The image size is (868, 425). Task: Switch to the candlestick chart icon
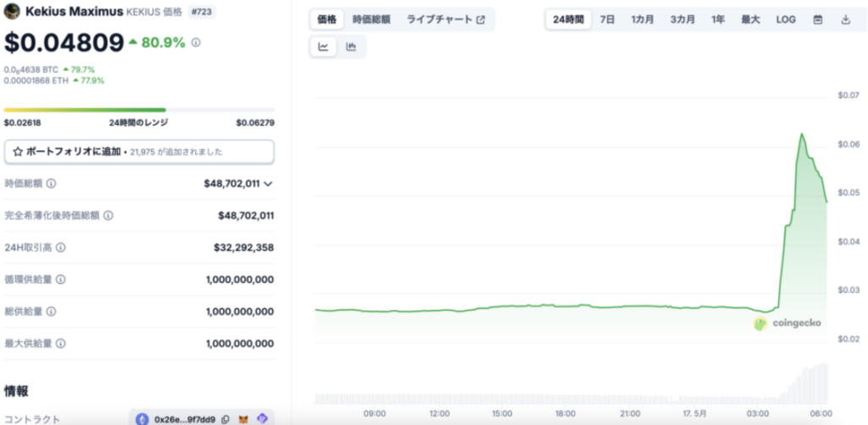click(351, 48)
